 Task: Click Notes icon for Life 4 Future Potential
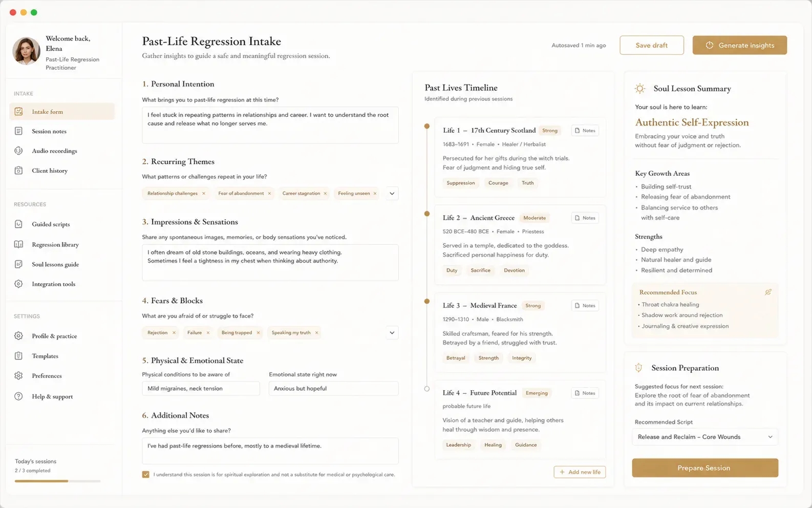click(578, 393)
